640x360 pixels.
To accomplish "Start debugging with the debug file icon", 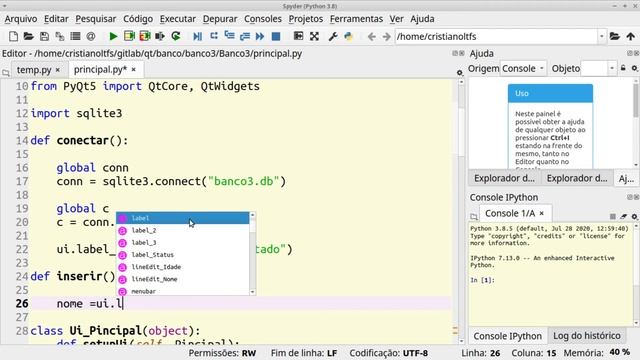I will (x=198, y=36).
